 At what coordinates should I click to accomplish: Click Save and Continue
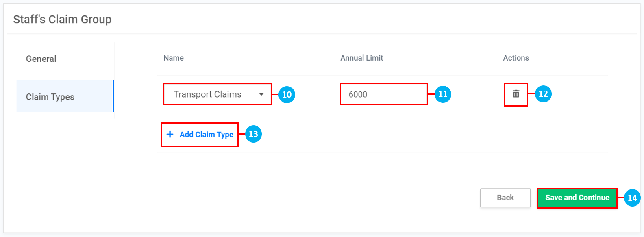point(577,198)
